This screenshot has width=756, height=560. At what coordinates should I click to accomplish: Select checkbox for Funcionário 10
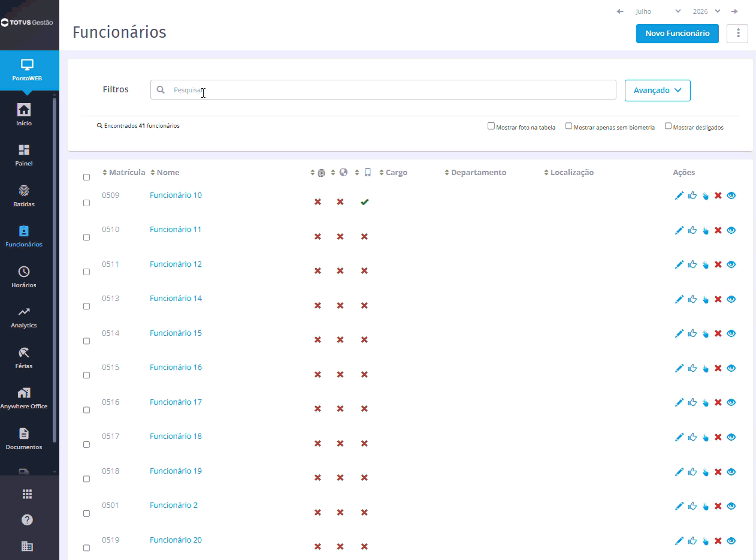[86, 203]
